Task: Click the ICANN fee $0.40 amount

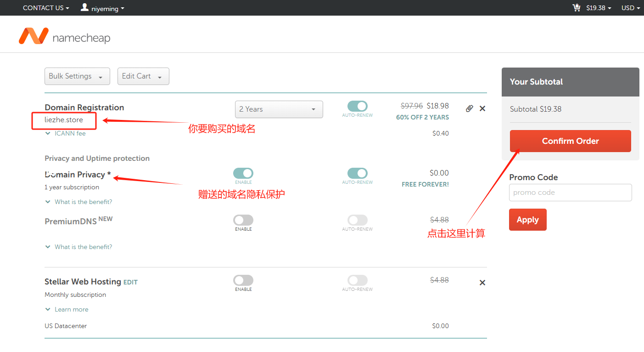Action: 441,133
